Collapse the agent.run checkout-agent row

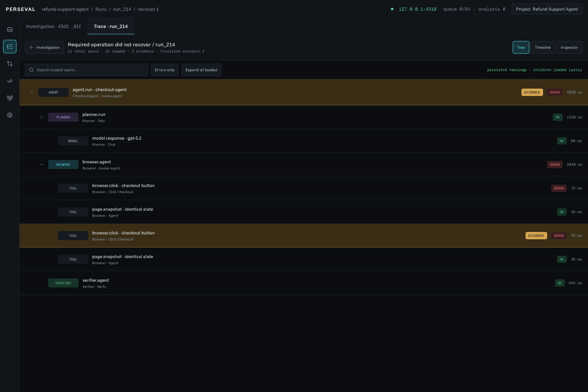pos(32,92)
